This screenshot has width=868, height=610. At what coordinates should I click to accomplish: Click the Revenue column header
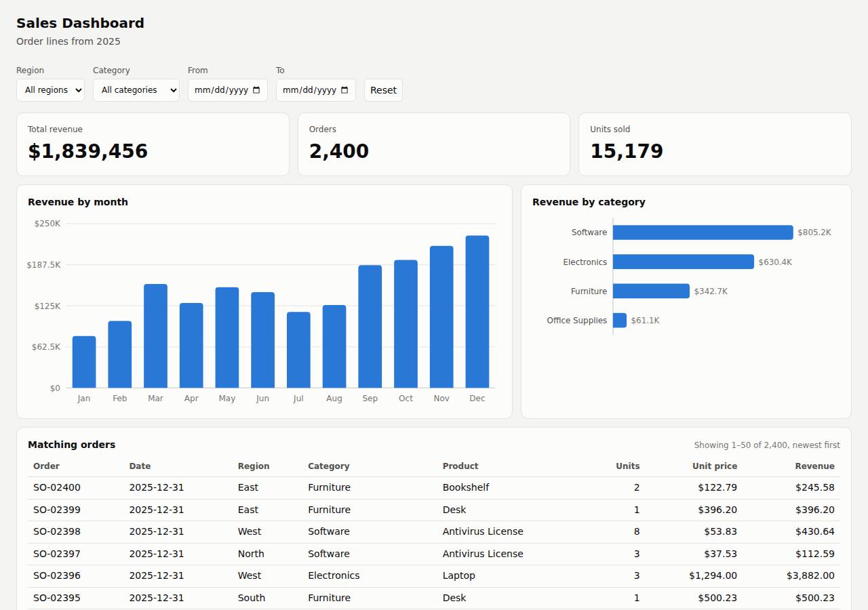[814, 466]
